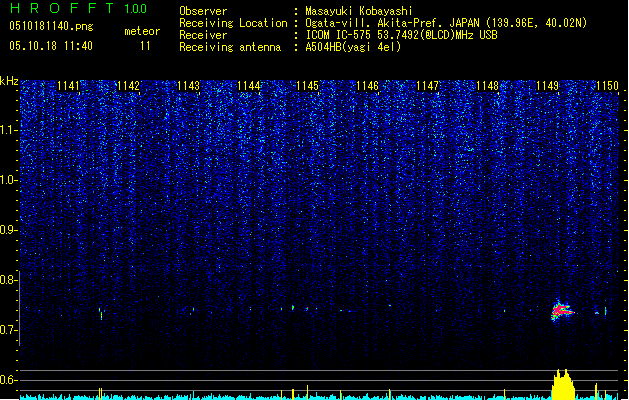
Task: Click the 0.6 frequency axis label
Action: click(x=9, y=380)
